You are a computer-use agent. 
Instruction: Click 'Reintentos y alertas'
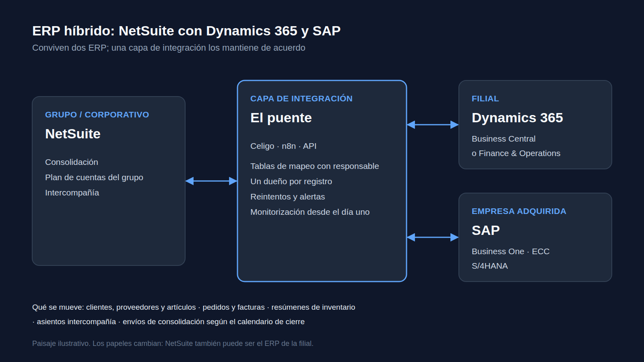pyautogui.click(x=288, y=197)
